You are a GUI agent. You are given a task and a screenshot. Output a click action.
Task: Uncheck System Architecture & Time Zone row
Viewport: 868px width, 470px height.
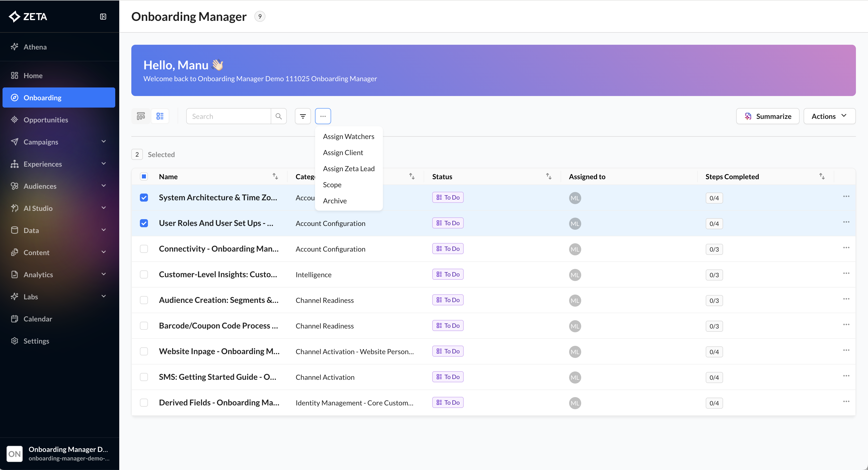[x=144, y=198]
